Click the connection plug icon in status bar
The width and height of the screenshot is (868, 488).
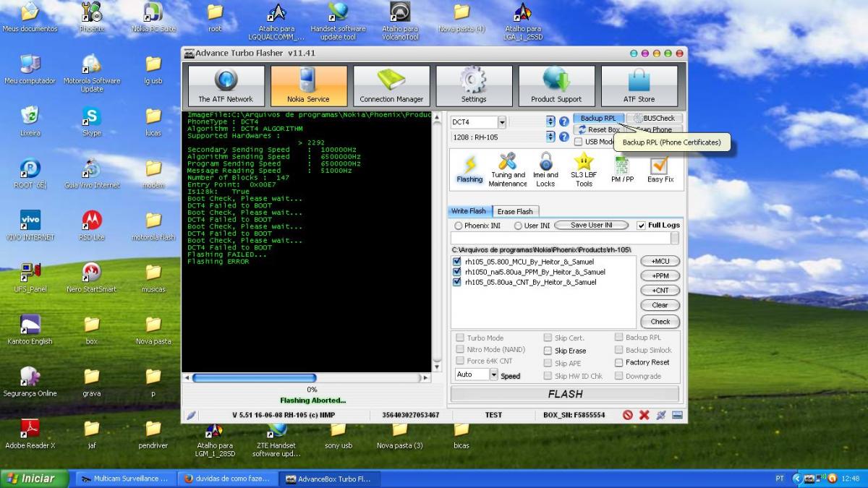(x=660, y=415)
